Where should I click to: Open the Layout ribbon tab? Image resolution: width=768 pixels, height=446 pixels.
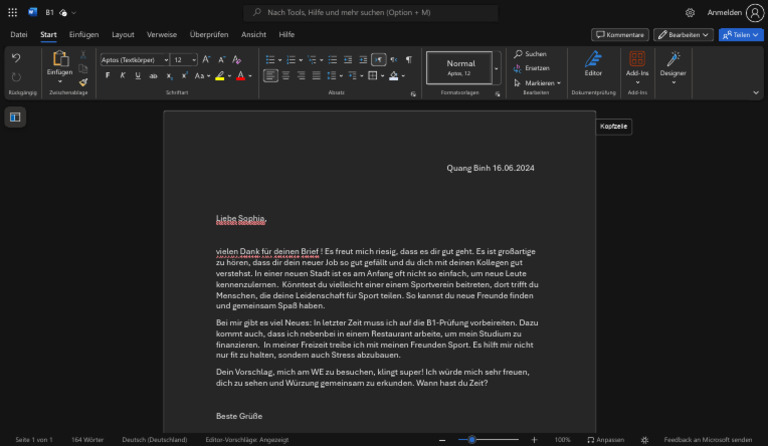coord(123,34)
